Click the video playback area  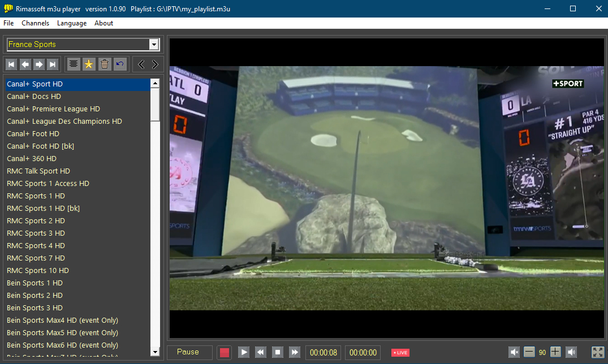click(387, 188)
